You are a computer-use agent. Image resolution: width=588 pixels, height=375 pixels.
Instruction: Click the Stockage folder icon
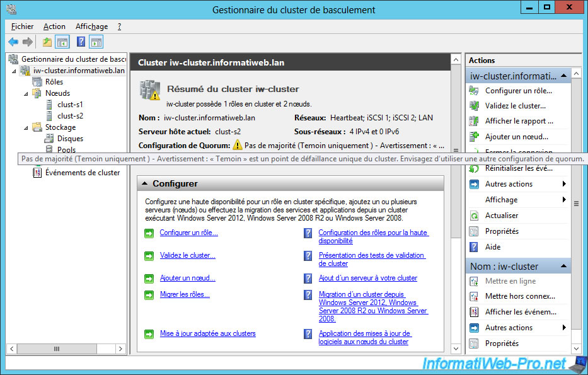click(37, 127)
